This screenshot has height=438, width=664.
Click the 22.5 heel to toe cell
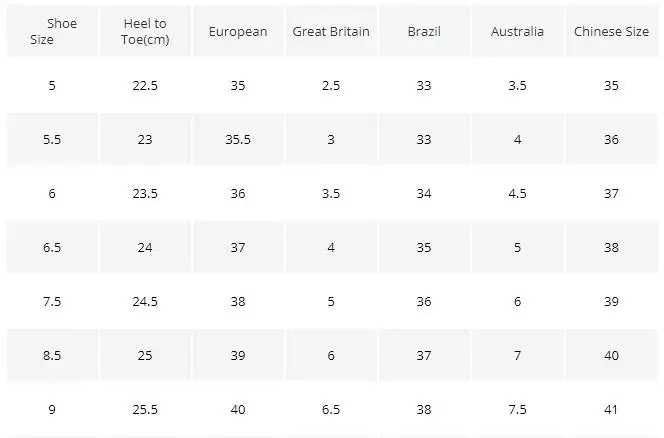(x=145, y=86)
